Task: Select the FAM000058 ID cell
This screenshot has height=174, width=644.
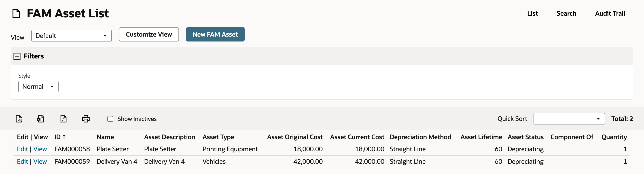Action: point(72,149)
